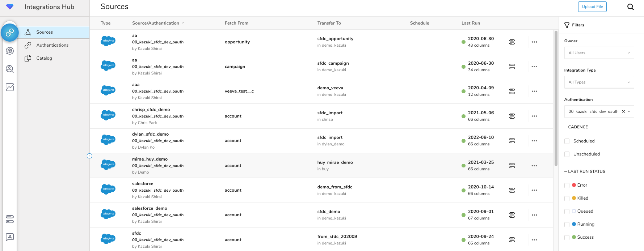Click the jobs icon for the sfdc_opportunity row
This screenshot has width=644, height=251.
tap(512, 42)
